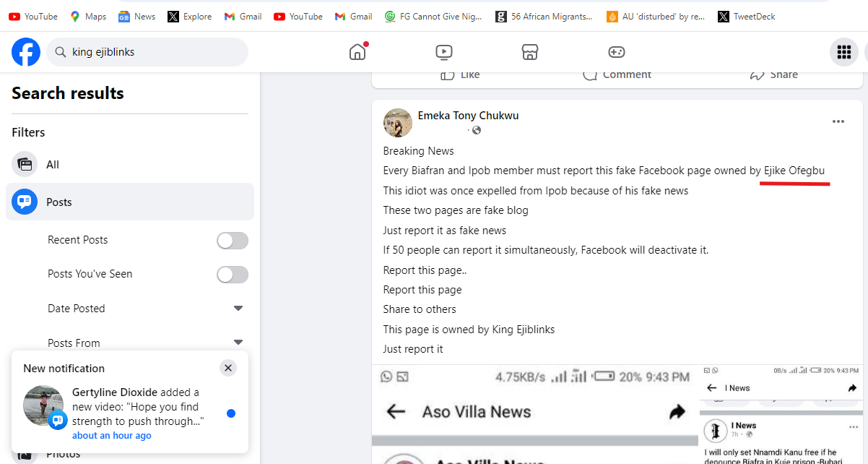Image resolution: width=868 pixels, height=464 pixels.
Task: Open the Facebook logo home link
Action: [26, 52]
